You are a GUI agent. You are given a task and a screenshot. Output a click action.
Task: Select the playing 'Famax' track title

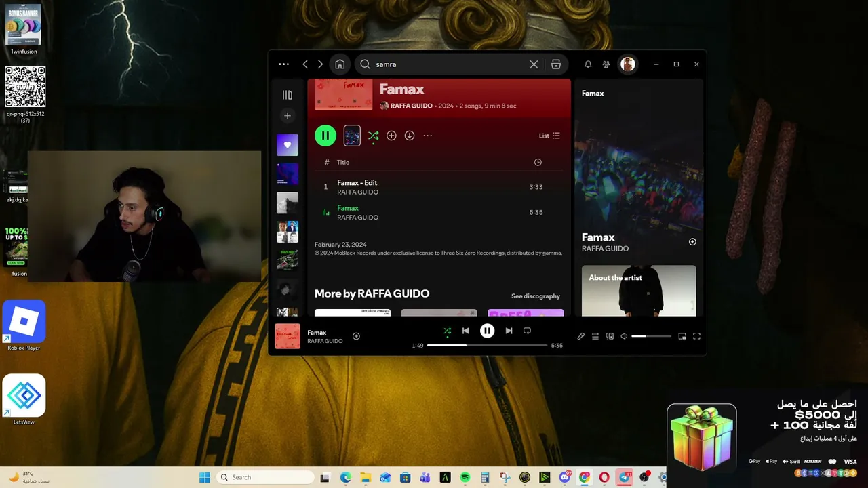[348, 208]
